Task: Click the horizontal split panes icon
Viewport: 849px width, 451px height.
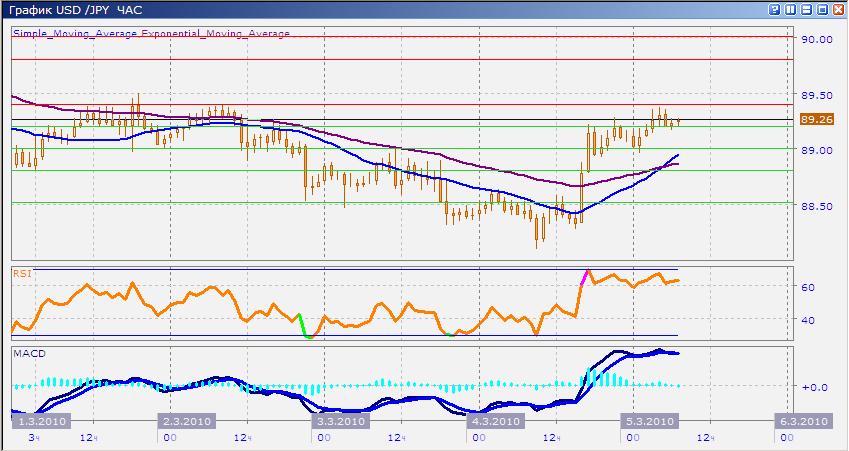Action: pyautogui.click(x=807, y=9)
